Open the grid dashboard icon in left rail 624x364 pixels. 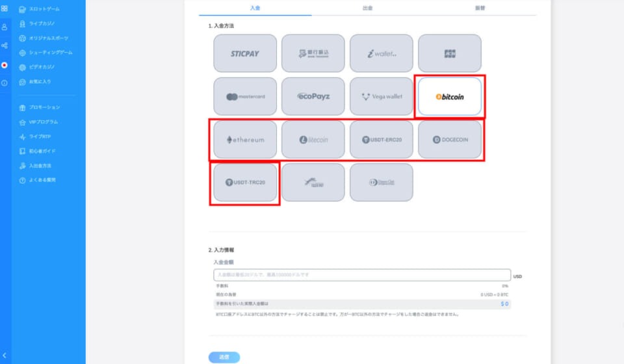click(5, 8)
